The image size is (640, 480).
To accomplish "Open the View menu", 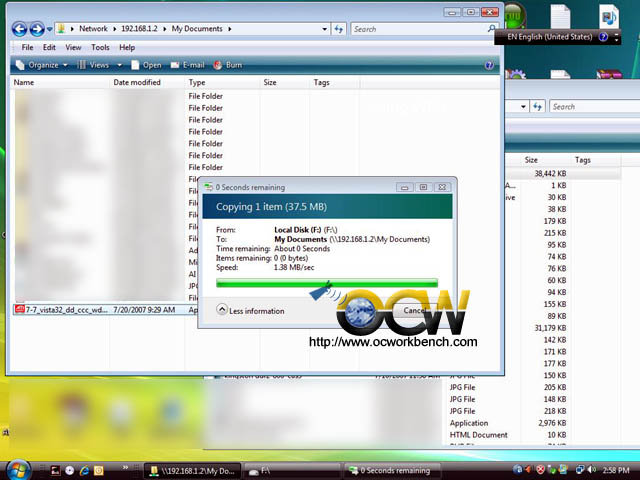I will coord(73,47).
